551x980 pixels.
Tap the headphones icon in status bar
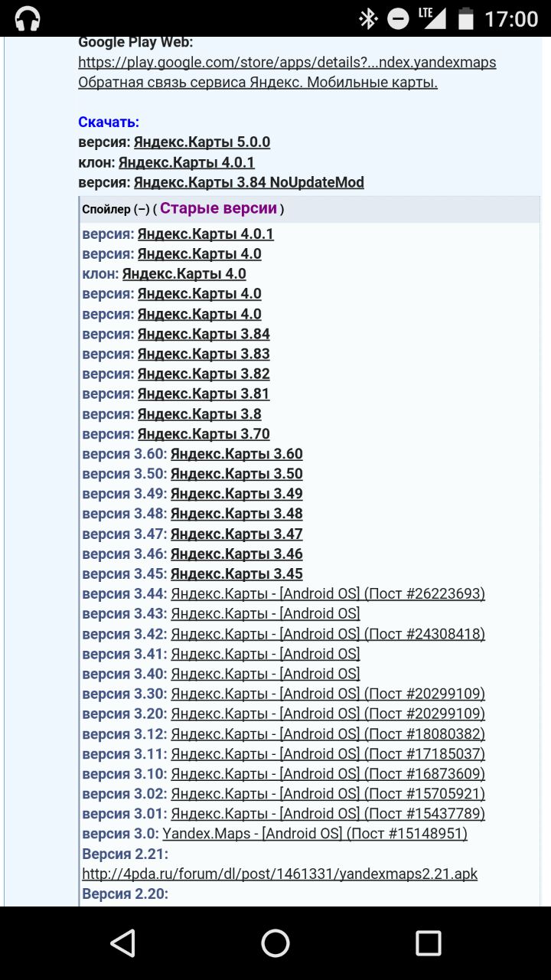pos(28,18)
